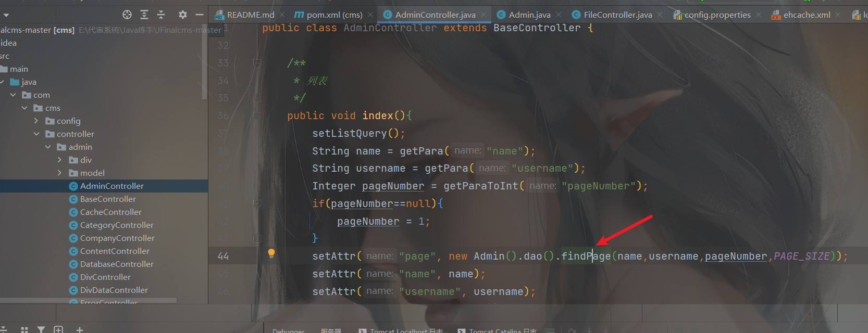Image resolution: width=868 pixels, height=333 pixels.
Task: Click the filter funnel icon in bottom toolbar
Action: [x=41, y=329]
